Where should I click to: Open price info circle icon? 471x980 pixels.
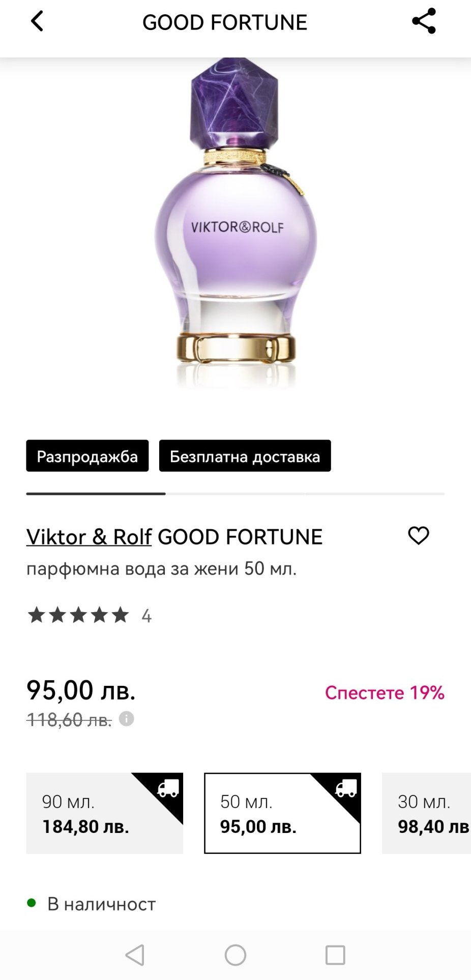126,719
